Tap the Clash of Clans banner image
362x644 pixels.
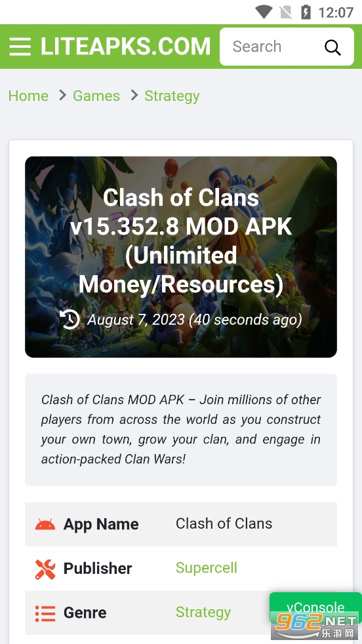coord(181,257)
